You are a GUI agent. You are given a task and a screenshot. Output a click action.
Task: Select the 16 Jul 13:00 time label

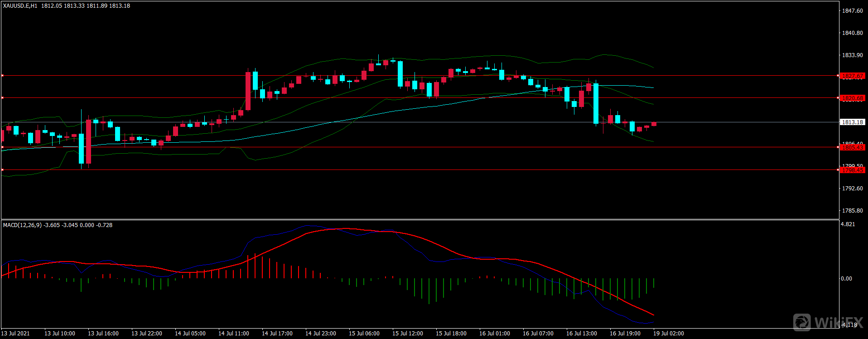click(x=582, y=334)
